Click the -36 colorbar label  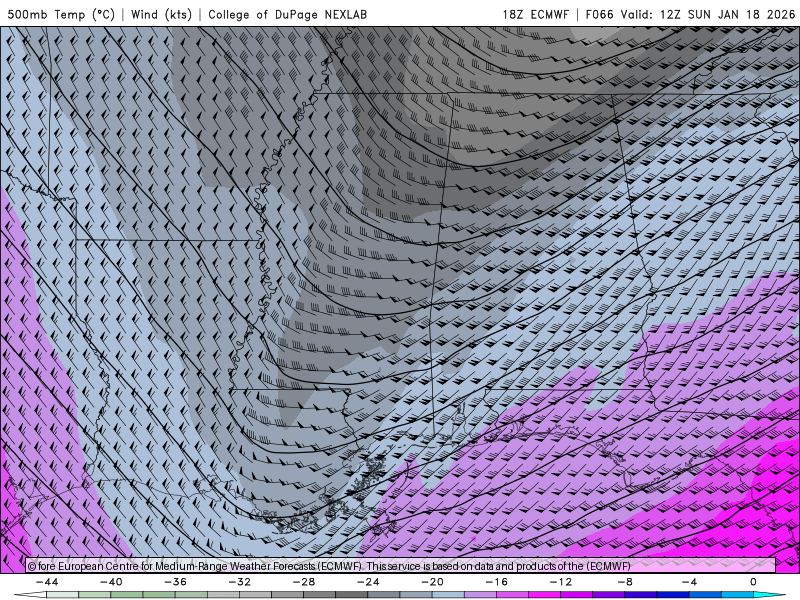coord(176,582)
